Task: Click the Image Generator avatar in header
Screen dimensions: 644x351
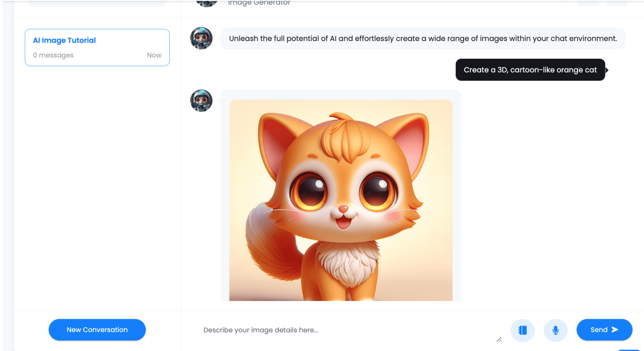Action: [x=206, y=3]
